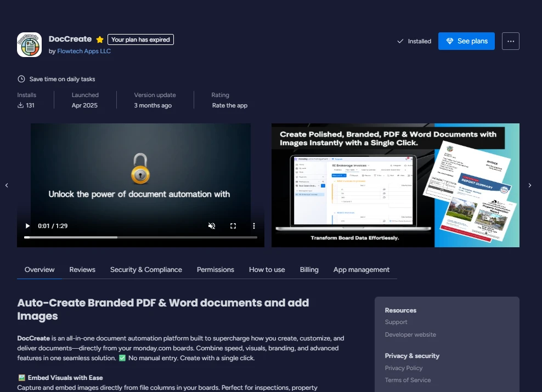Screen dimensions: 542x392
Task: Open the Security & Compliance tab
Action: (x=146, y=270)
